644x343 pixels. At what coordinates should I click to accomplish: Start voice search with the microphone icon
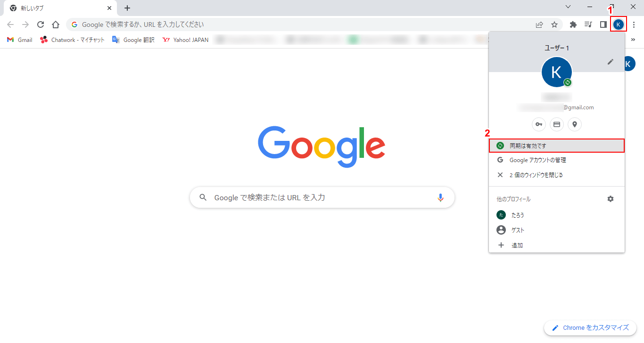pyautogui.click(x=441, y=197)
